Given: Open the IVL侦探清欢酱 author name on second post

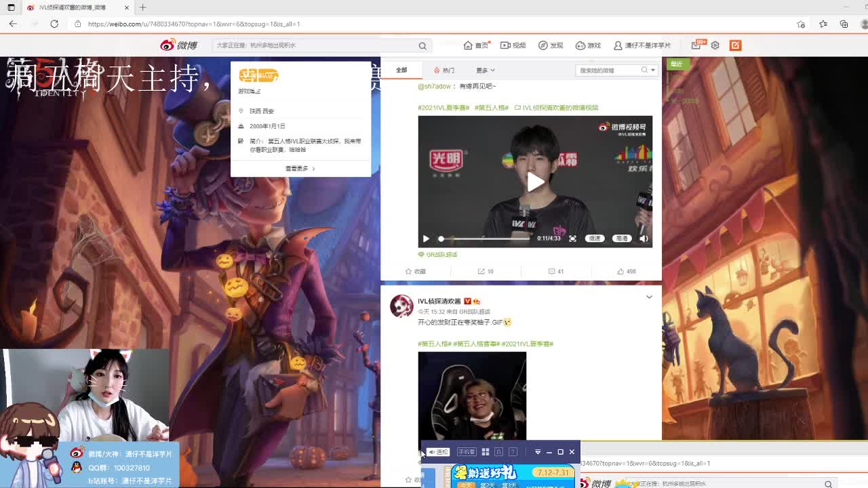Looking at the screenshot, I should (x=439, y=301).
